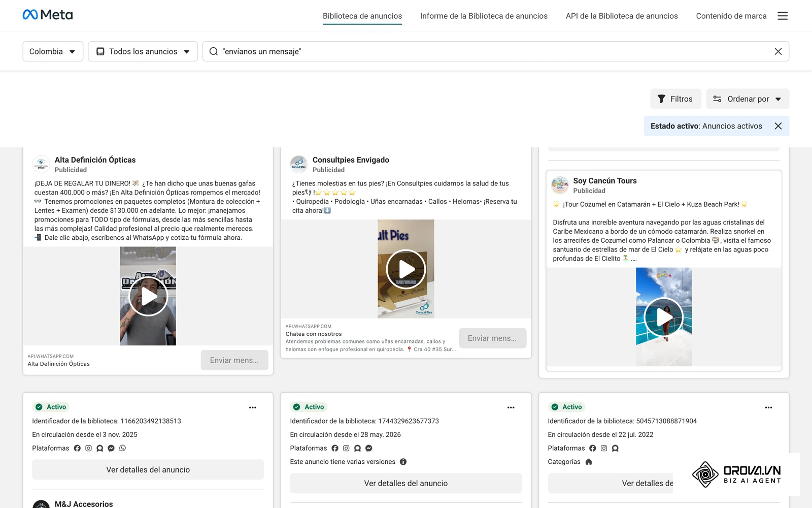Click Activo status badge on ad 1744329623677373

click(x=309, y=407)
